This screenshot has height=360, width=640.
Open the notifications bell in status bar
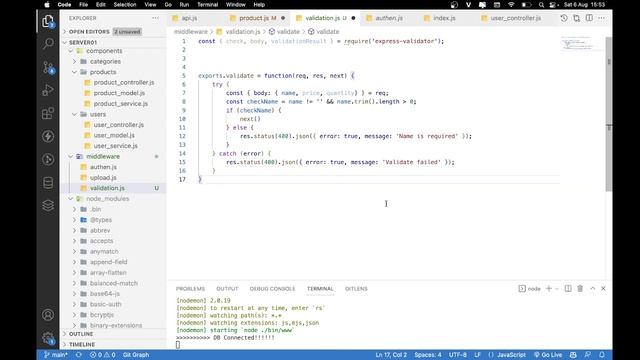pos(602,355)
